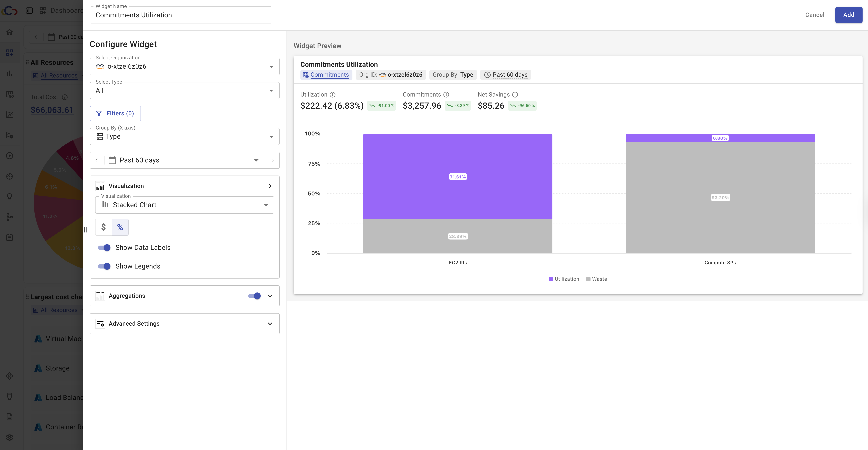868x450 pixels.
Task: Turn off the Aggregations toggle
Action: [254, 296]
